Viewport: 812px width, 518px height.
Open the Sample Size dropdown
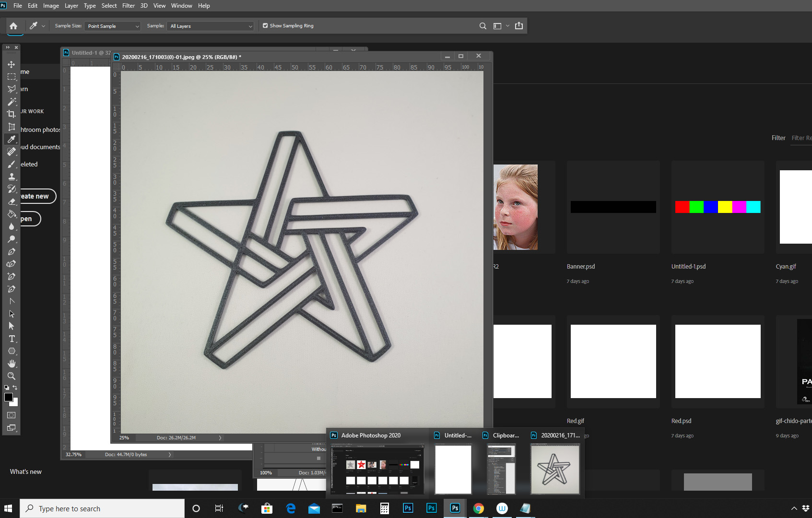[x=112, y=26]
